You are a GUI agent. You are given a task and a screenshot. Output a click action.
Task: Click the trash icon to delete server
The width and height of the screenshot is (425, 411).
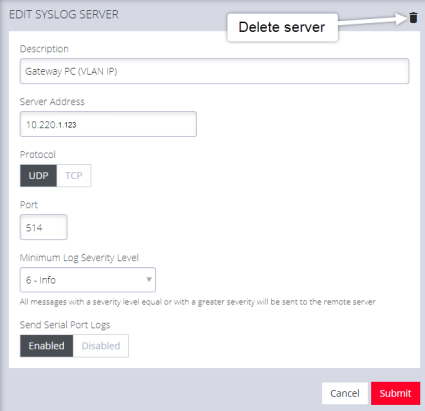(x=413, y=18)
